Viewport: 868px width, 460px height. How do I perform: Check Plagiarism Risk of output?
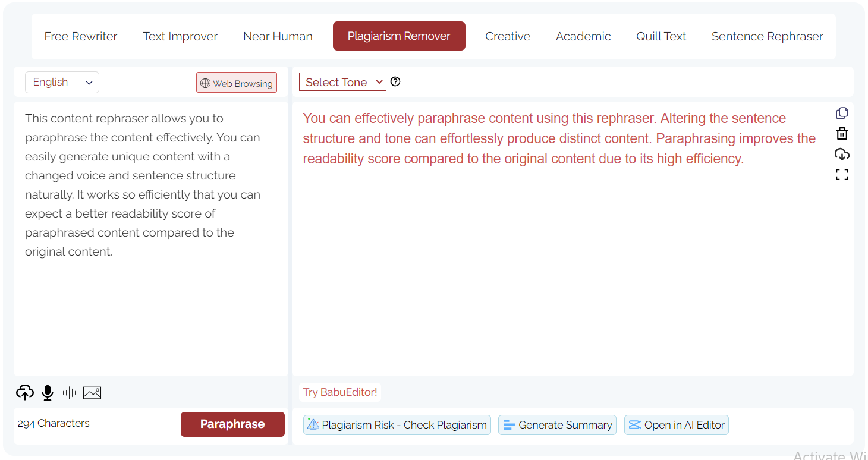click(x=397, y=424)
